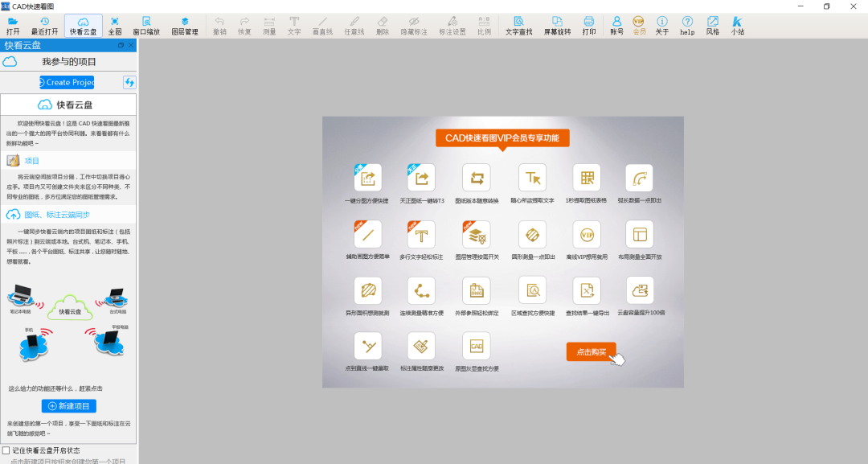868x464 pixels.
Task: Click the 我参与的项目 header
Action: coord(68,61)
